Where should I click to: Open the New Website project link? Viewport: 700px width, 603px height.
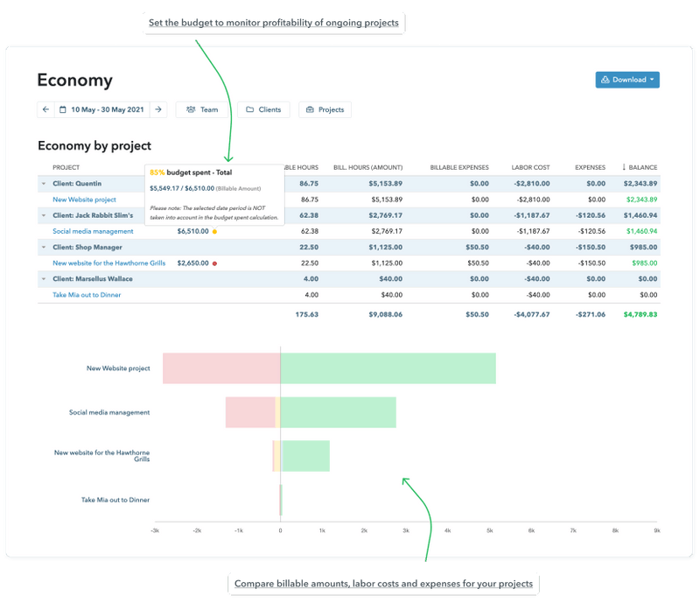(x=84, y=200)
